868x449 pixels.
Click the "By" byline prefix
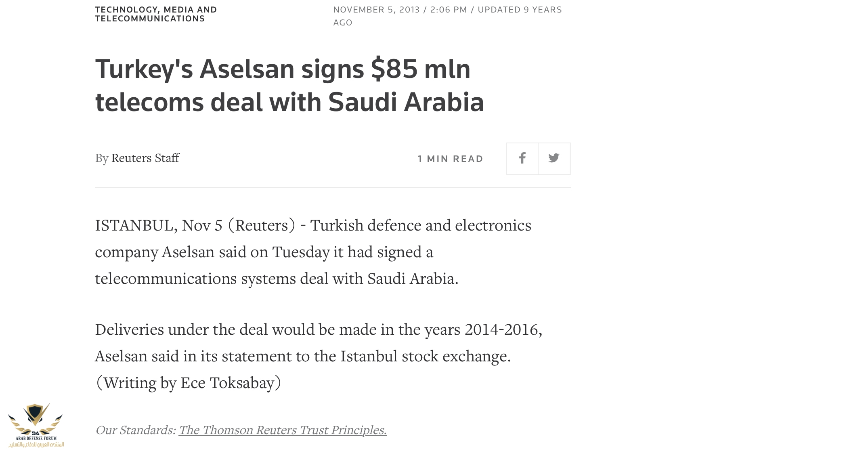[x=102, y=158]
